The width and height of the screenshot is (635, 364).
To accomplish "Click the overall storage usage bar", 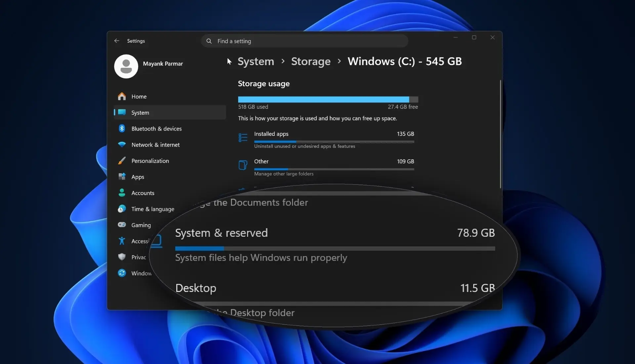I will 328,100.
